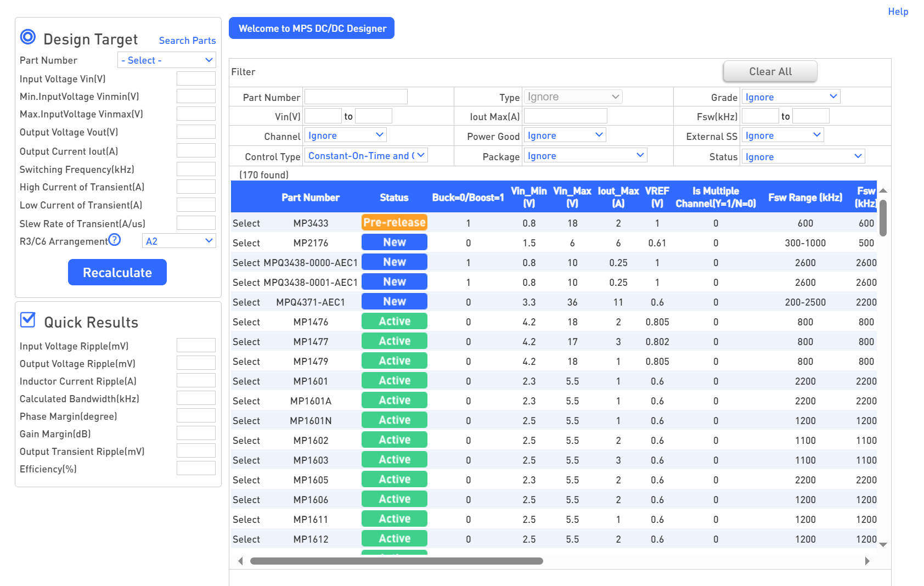
Task: Open the Part Number Select dropdown
Action: tap(167, 60)
